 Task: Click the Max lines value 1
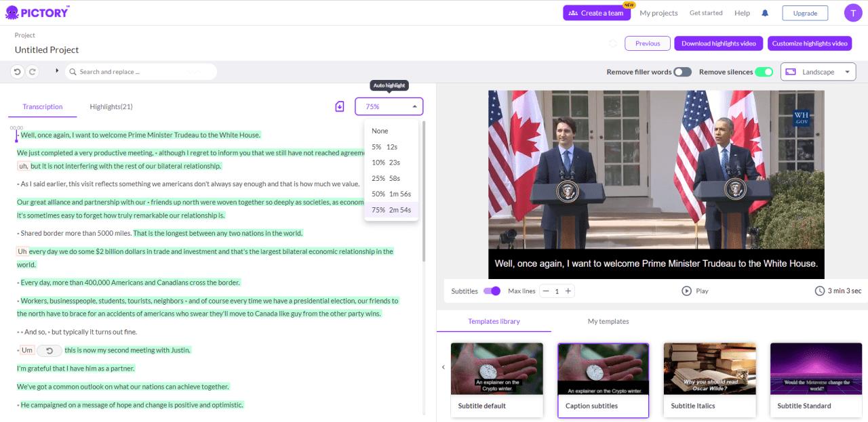[x=557, y=291]
